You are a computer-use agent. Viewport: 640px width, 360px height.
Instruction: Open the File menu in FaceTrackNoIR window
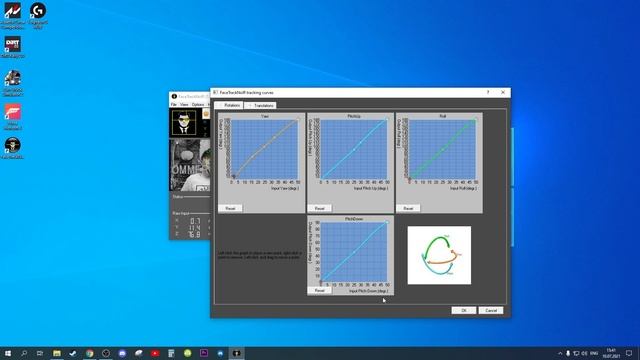[x=174, y=105]
